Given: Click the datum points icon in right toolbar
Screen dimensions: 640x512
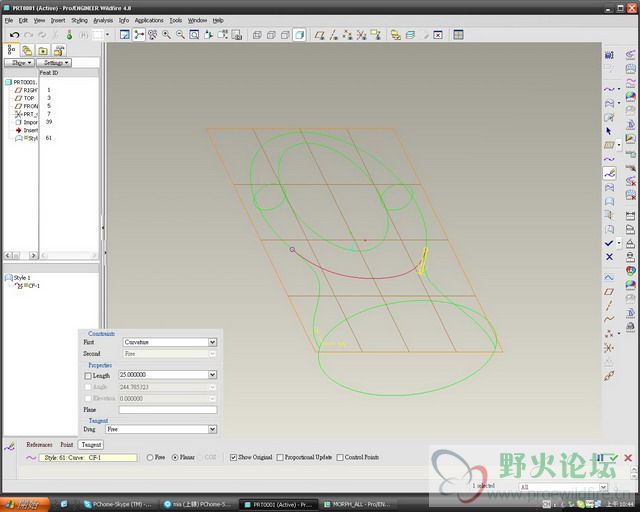Looking at the screenshot, I should pos(609,334).
